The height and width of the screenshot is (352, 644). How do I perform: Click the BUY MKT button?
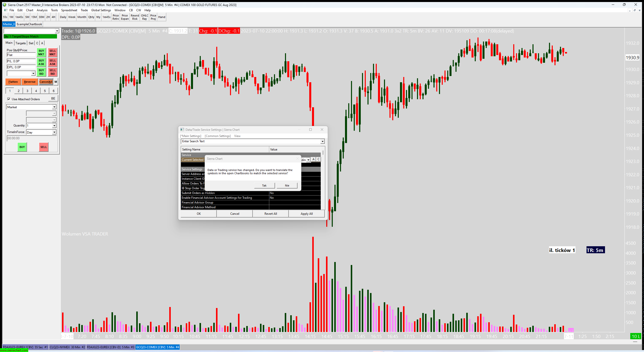pos(41,52)
